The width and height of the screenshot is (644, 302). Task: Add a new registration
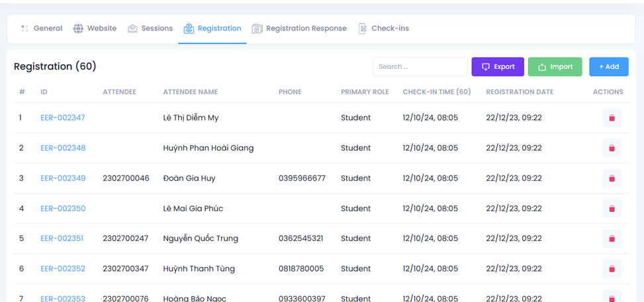(x=608, y=67)
